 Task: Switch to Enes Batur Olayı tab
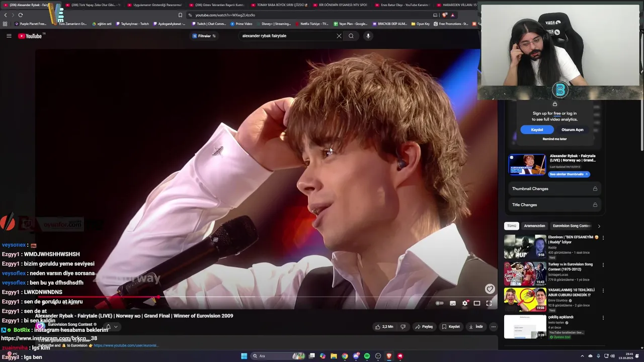point(401,5)
